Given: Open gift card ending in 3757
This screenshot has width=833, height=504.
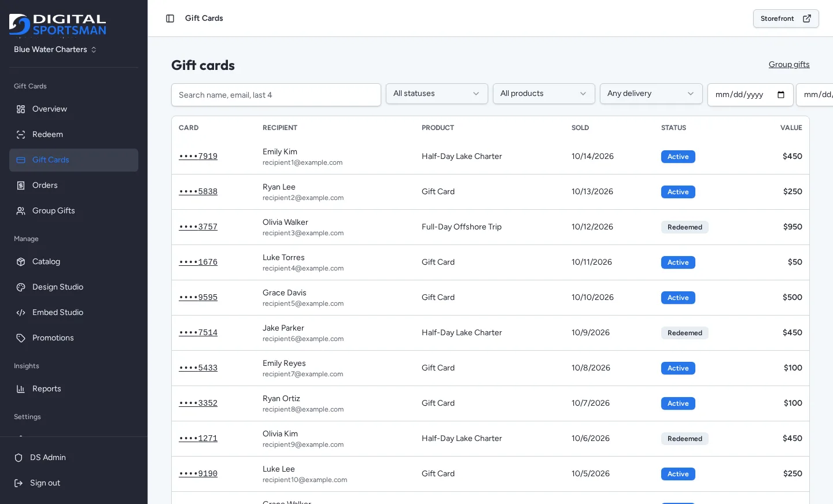Looking at the screenshot, I should 198,227.
